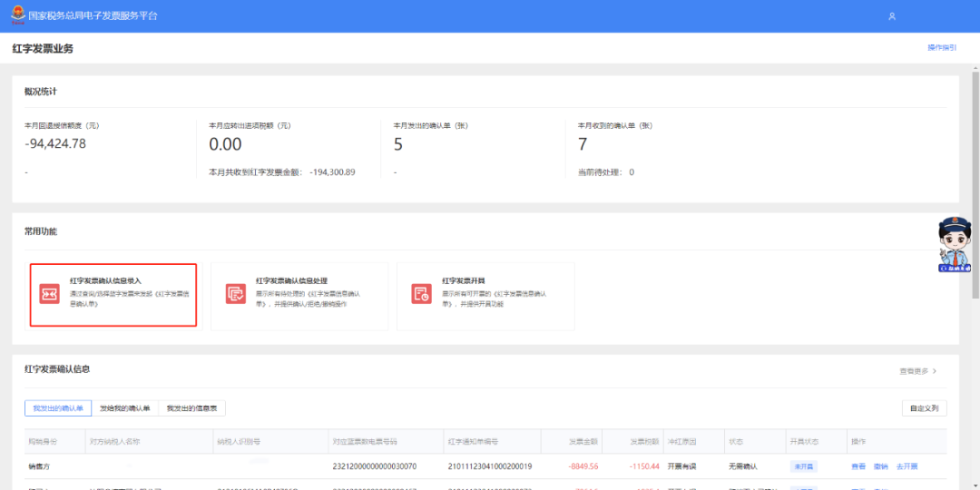
Task: Click 撤销 in the first table row
Action: click(x=880, y=465)
